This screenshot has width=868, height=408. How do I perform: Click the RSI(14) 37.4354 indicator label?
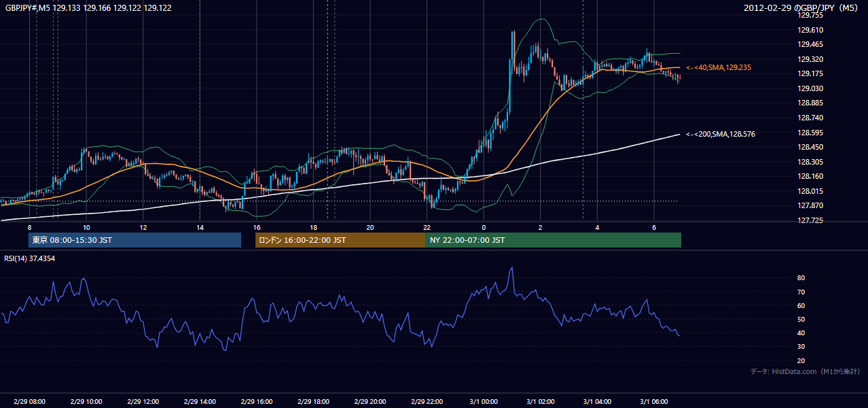(x=30, y=258)
